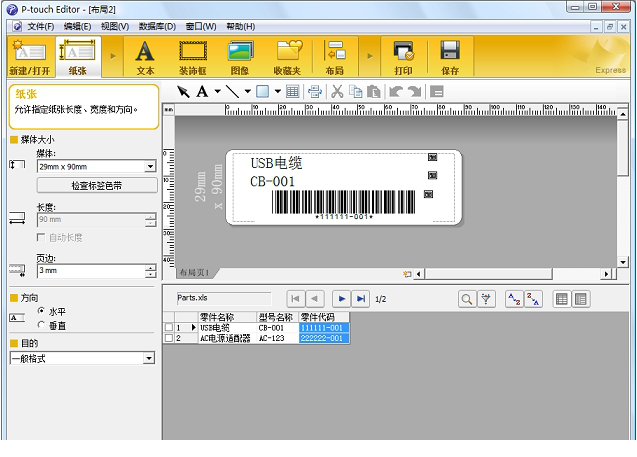The image size is (637, 457).
Task: Go to the next database record
Action: point(342,299)
